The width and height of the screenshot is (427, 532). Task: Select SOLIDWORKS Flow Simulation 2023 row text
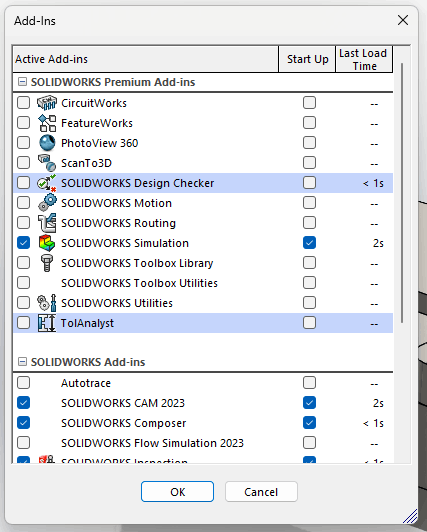[152, 443]
